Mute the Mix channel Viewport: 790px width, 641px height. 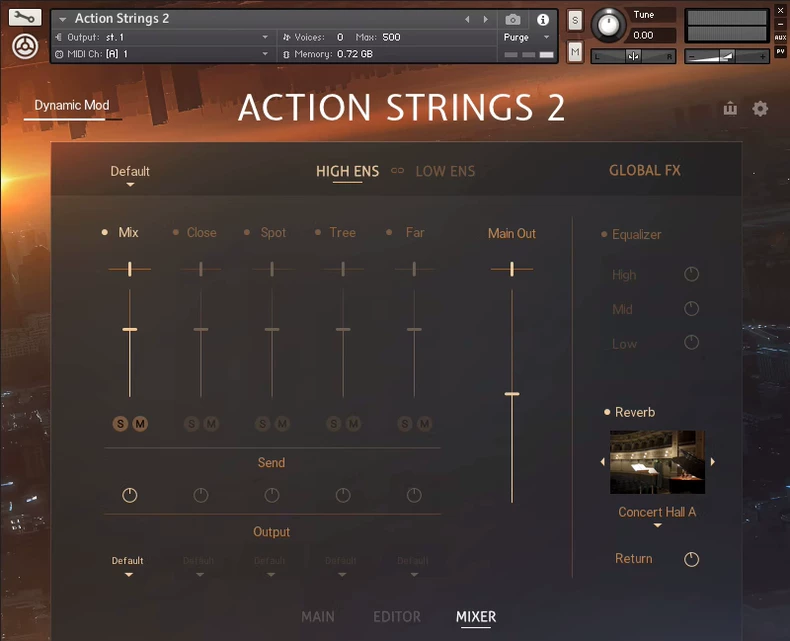pyautogui.click(x=140, y=424)
